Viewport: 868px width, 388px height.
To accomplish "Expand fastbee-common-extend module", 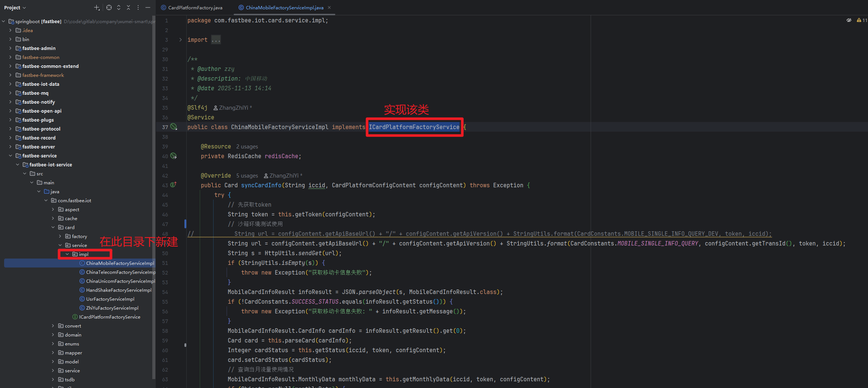I will coord(10,66).
